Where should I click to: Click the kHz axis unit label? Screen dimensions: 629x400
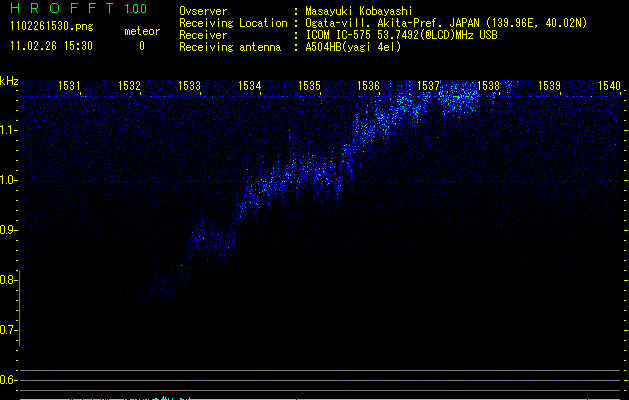click(9, 81)
